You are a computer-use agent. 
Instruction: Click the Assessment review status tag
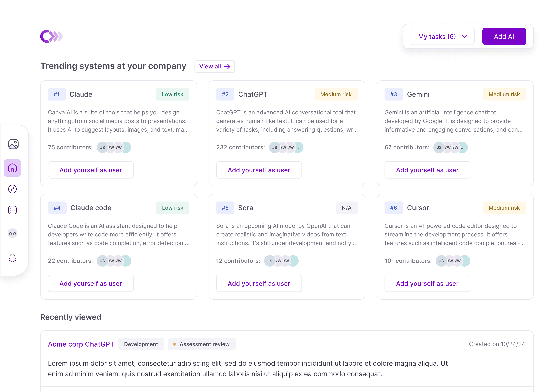(x=202, y=344)
